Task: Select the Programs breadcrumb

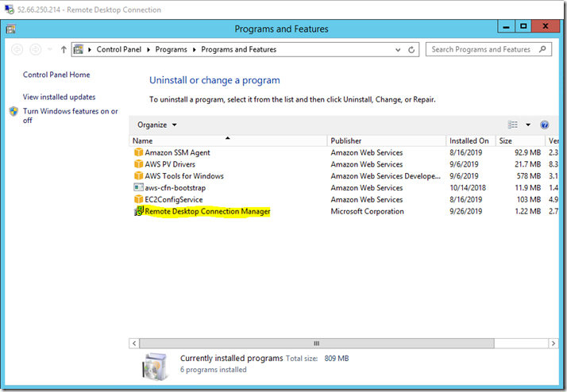Action: coord(171,49)
